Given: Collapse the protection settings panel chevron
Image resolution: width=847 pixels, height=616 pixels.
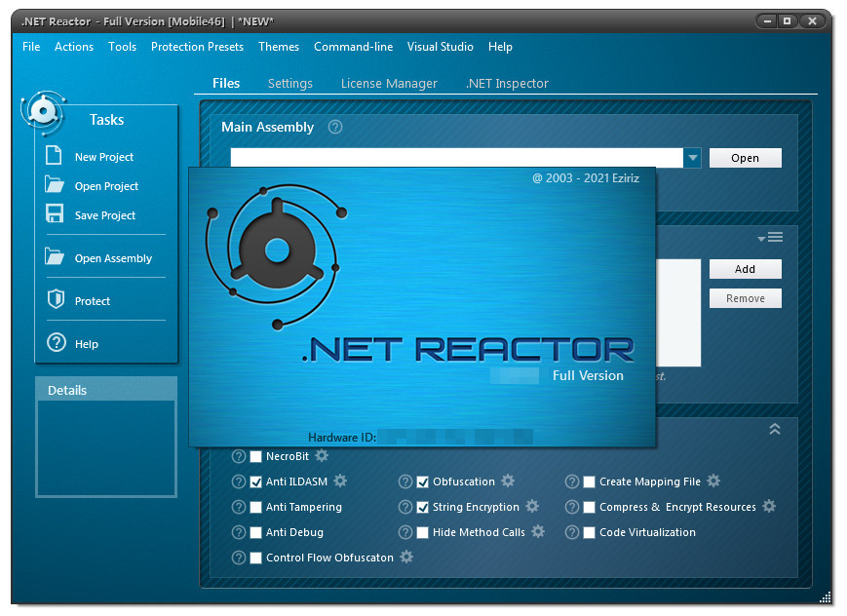Looking at the screenshot, I should (775, 429).
